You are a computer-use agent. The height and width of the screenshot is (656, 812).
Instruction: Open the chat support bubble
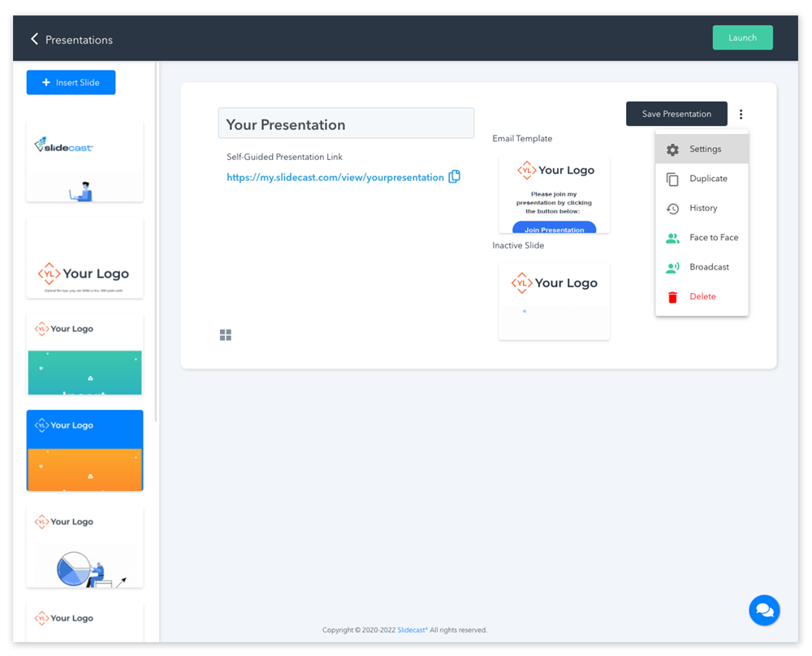click(764, 610)
